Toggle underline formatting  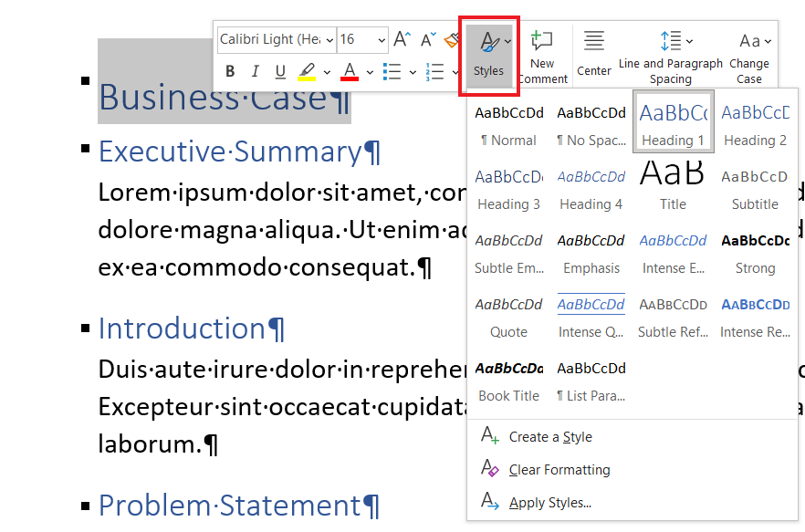click(x=280, y=71)
